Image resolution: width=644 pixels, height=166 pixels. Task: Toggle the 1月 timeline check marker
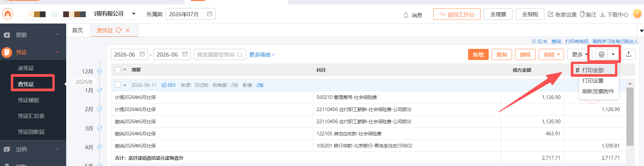pyautogui.click(x=100, y=90)
